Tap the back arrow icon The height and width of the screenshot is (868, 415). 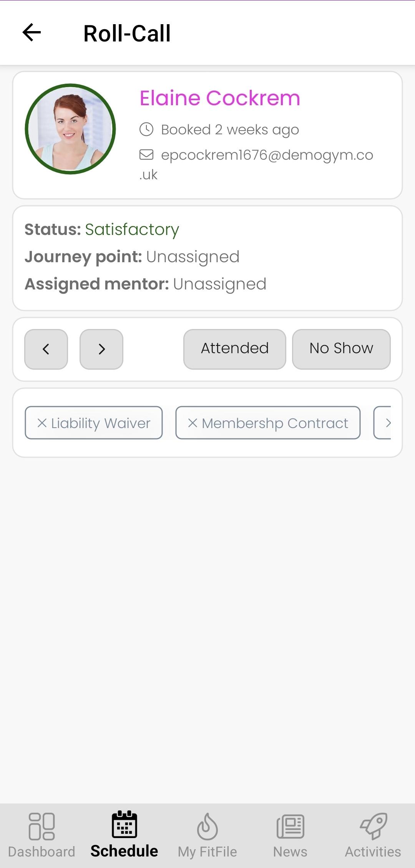pyautogui.click(x=32, y=33)
